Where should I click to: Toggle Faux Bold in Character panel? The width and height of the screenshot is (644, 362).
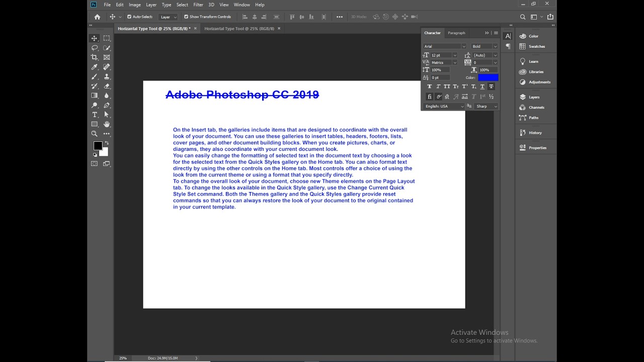[429, 86]
